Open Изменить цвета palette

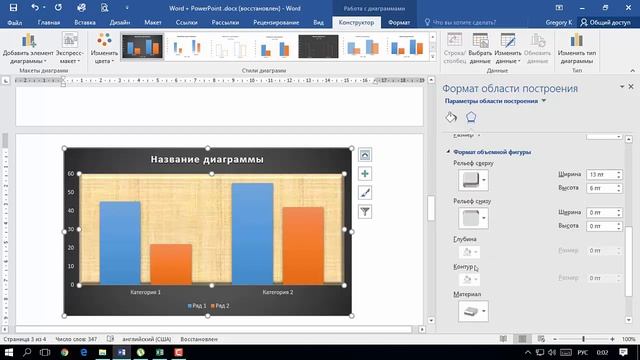[x=104, y=49]
